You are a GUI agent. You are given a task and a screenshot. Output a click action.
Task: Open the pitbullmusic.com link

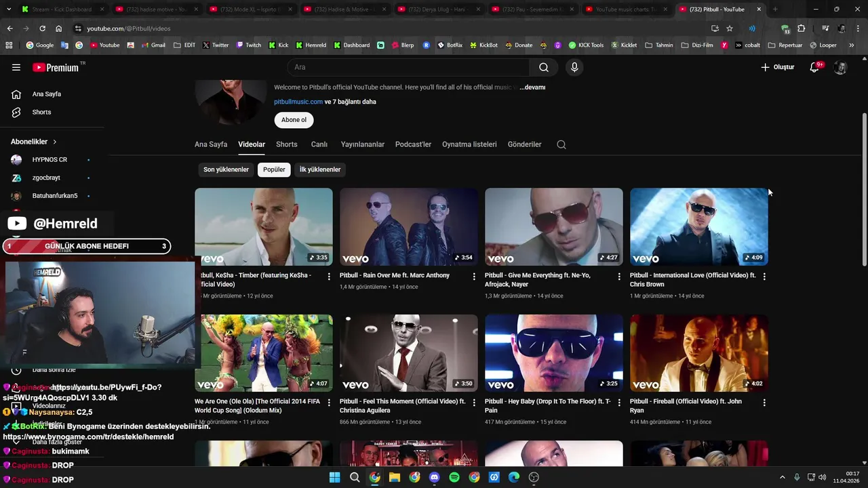click(x=298, y=102)
